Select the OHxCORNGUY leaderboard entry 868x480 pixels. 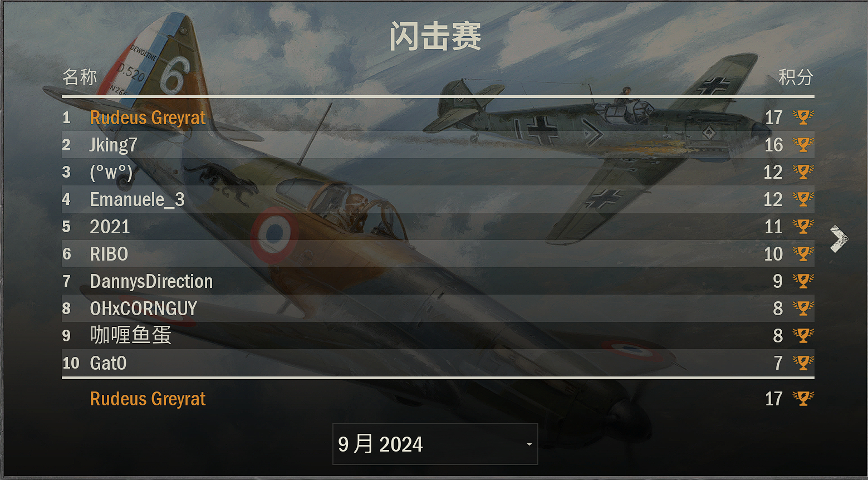[438, 308]
